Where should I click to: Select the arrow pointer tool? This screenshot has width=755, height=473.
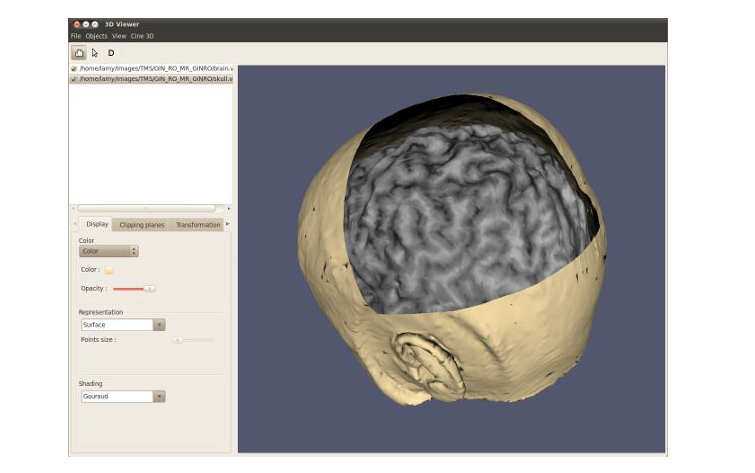pyautogui.click(x=95, y=52)
